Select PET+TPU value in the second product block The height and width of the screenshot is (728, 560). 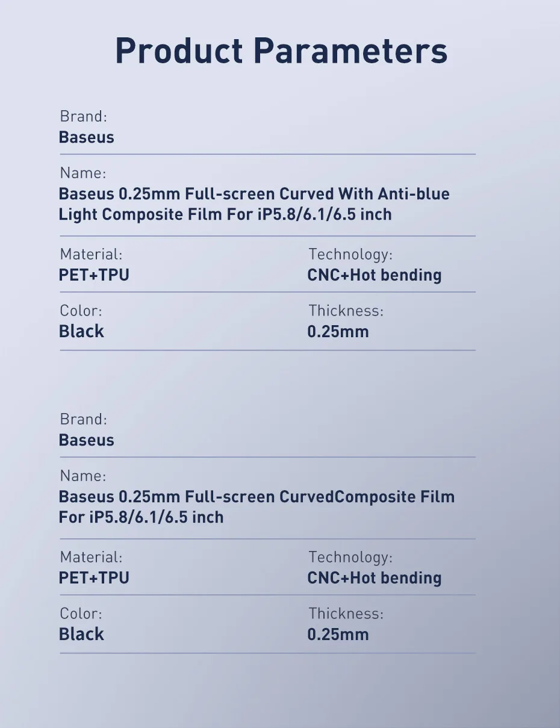[x=94, y=578]
